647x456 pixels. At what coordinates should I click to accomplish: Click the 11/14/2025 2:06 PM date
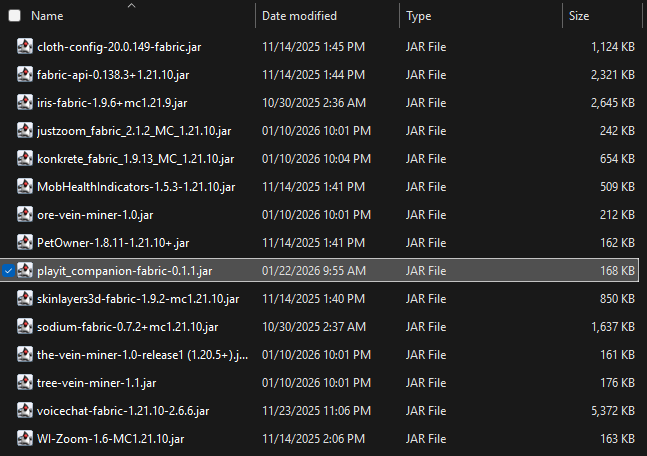[314, 439]
